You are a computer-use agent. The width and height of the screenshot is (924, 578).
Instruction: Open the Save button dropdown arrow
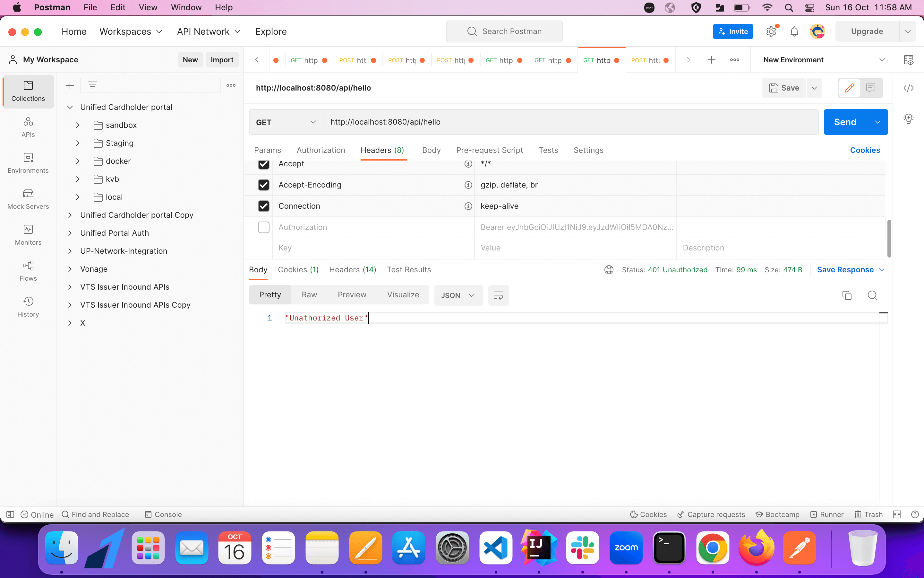pyautogui.click(x=814, y=88)
